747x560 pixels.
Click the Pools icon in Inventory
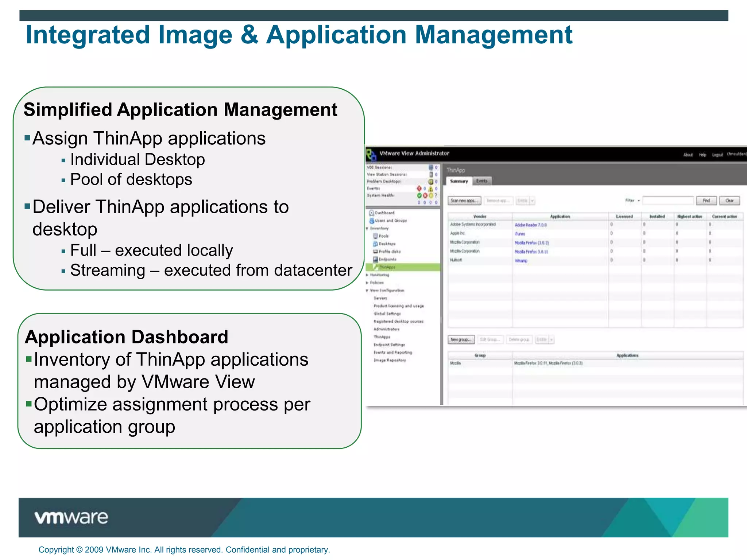(x=375, y=236)
